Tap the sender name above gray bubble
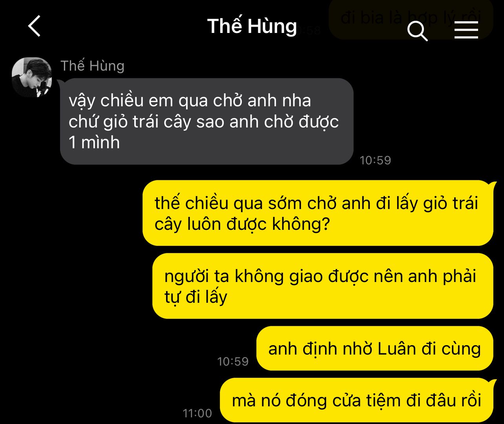 [x=92, y=66]
